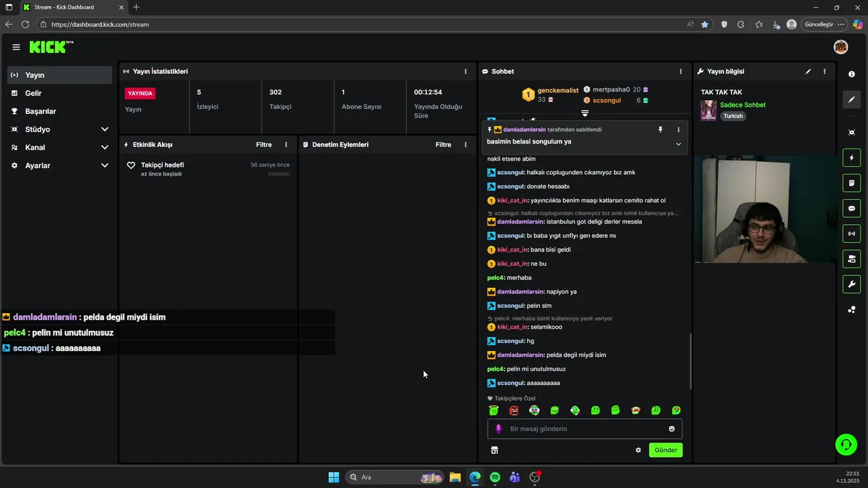Image resolution: width=868 pixels, height=488 pixels.
Task: Open chat settings gear
Action: pyautogui.click(x=638, y=450)
